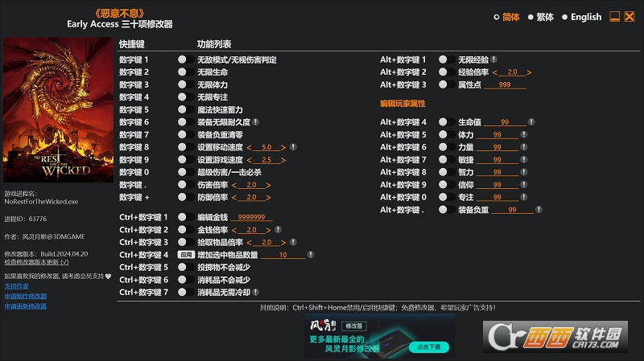The image size is (644, 361).
Task: Click 属性点 value field 999
Action: 505,84
